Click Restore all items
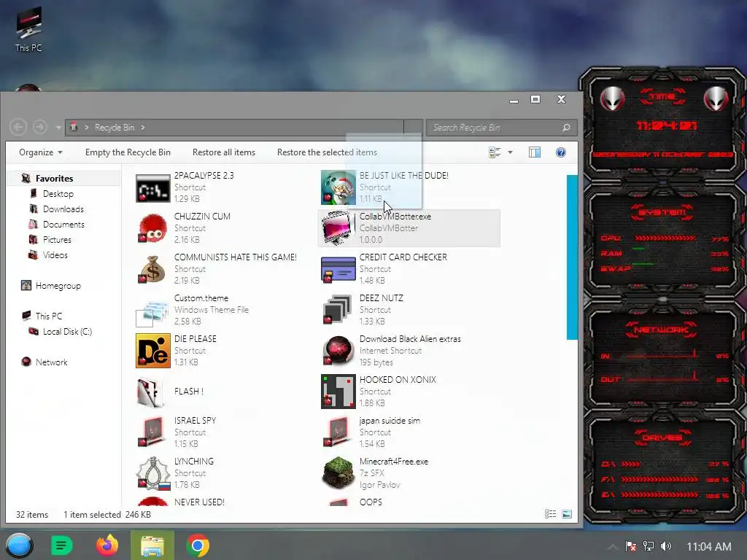 coord(224,152)
